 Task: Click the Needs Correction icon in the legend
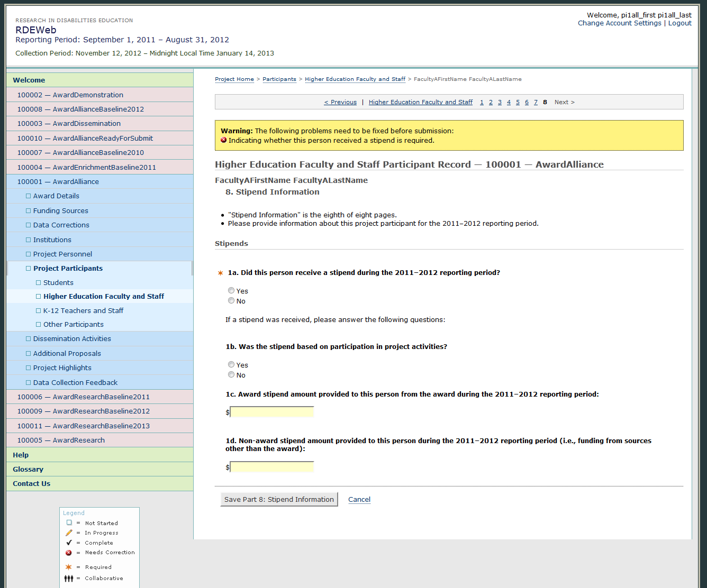point(69,553)
